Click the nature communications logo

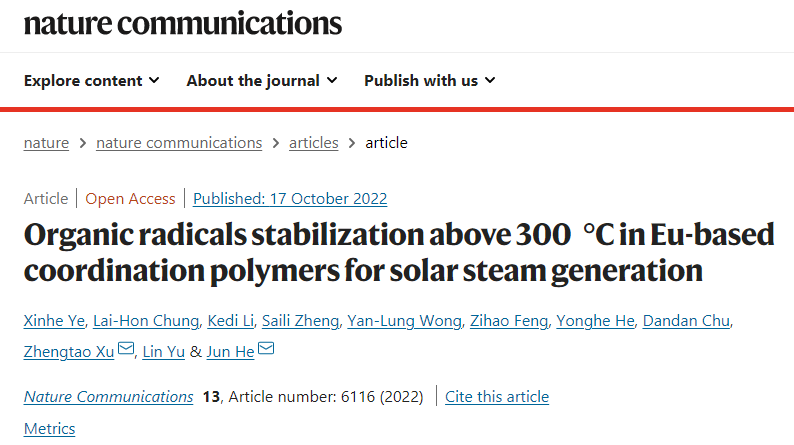tap(183, 24)
